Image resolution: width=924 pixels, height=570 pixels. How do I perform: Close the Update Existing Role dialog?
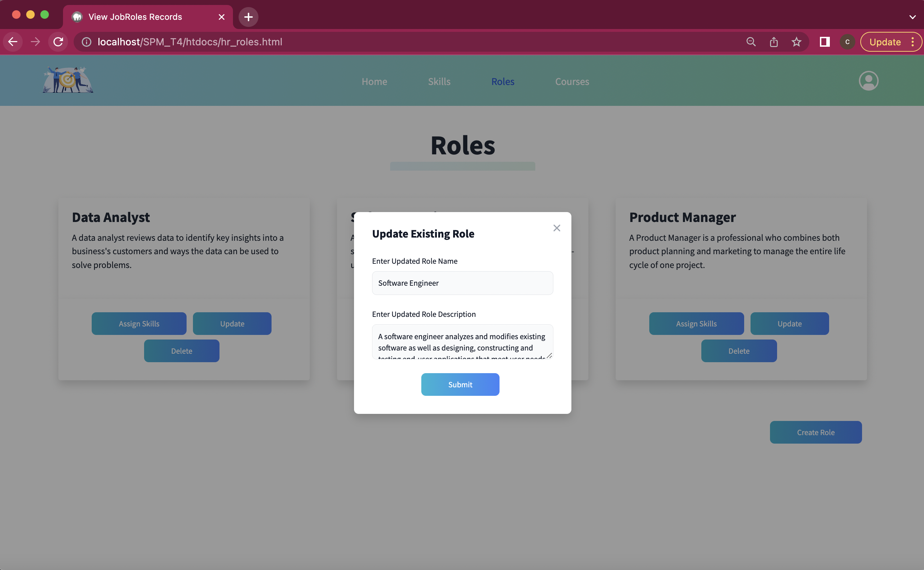pyautogui.click(x=557, y=228)
